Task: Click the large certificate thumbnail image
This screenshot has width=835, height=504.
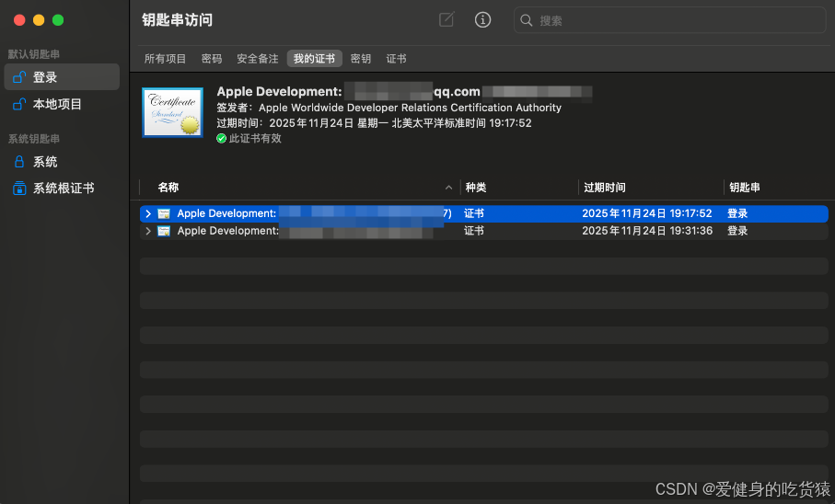Action: tap(172, 112)
